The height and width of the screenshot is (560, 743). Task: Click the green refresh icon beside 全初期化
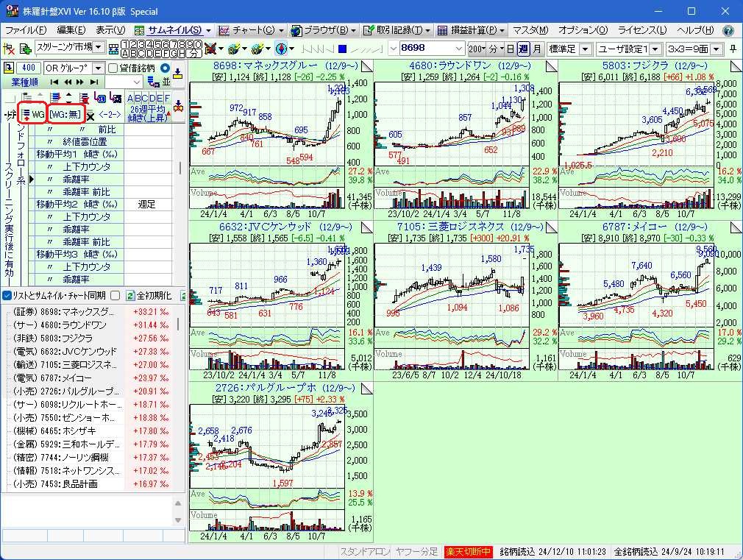click(130, 296)
